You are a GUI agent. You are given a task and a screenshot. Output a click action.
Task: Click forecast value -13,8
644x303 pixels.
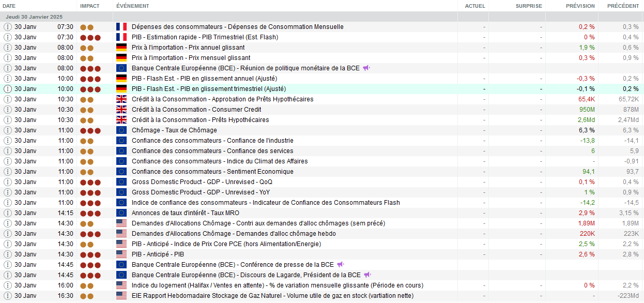[588, 141]
